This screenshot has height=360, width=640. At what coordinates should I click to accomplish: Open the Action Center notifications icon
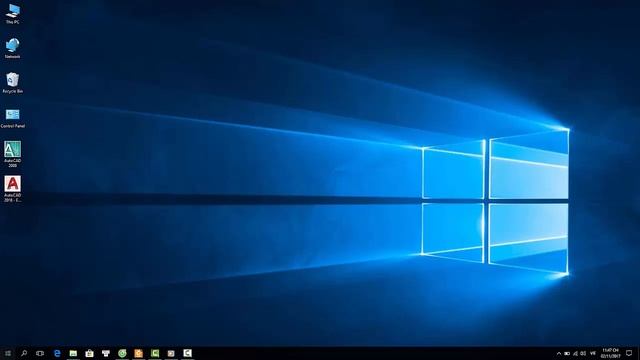pos(629,353)
